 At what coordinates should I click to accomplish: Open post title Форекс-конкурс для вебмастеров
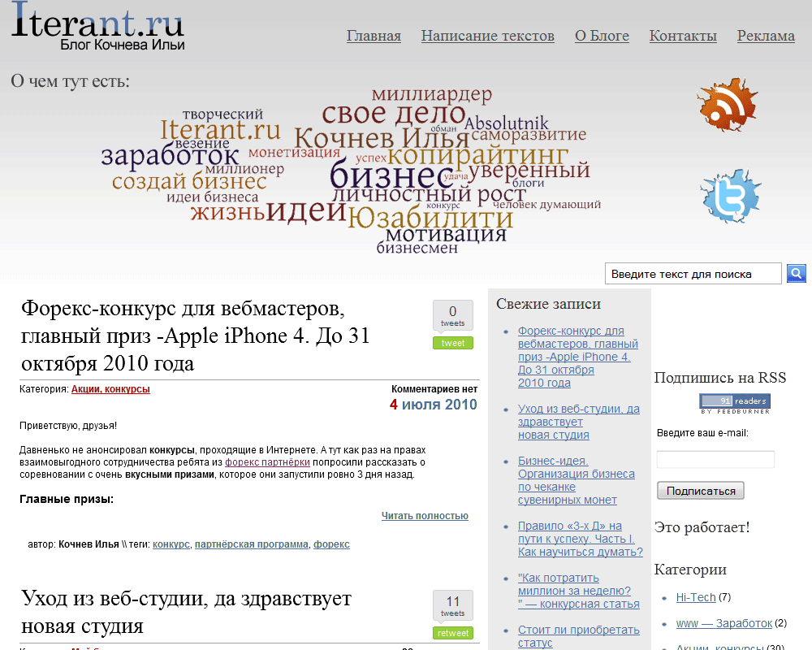coord(195,336)
